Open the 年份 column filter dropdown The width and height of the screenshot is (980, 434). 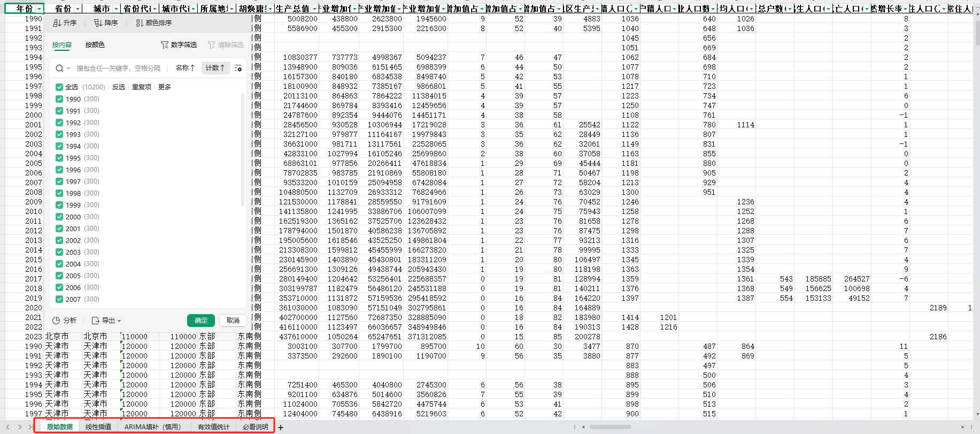click(39, 9)
